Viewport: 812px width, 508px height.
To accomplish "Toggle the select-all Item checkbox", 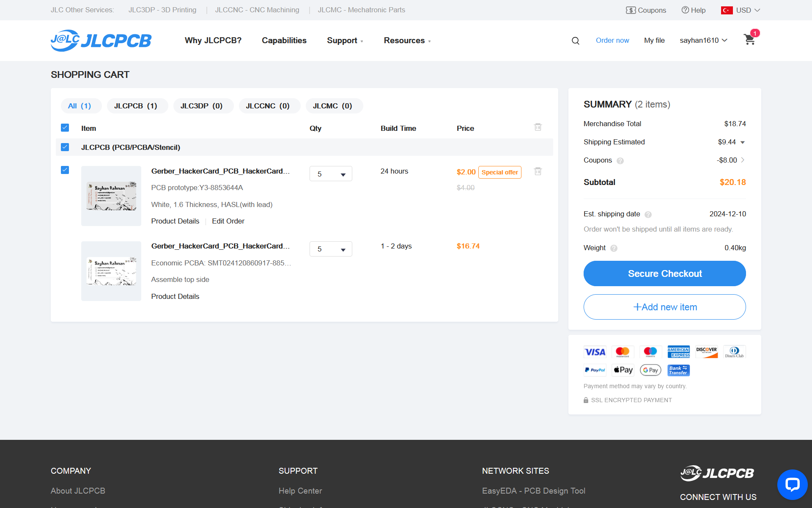I will (65, 127).
